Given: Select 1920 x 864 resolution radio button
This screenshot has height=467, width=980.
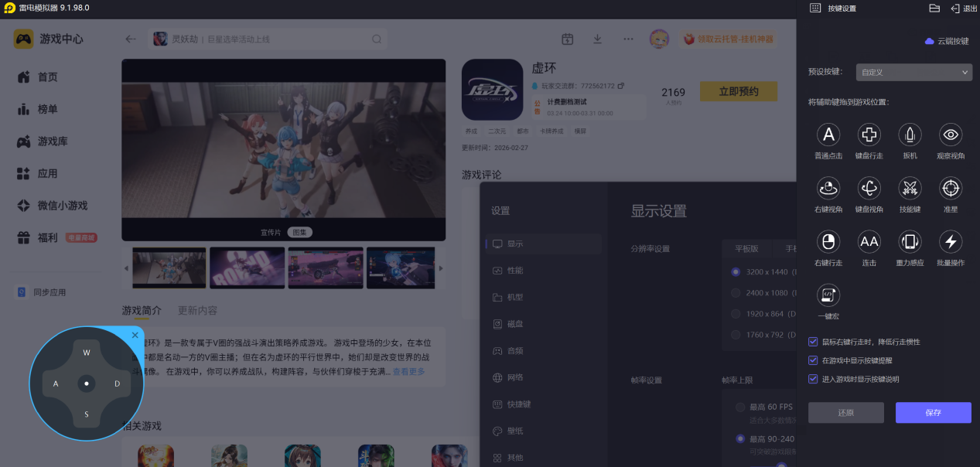Looking at the screenshot, I should 736,314.
